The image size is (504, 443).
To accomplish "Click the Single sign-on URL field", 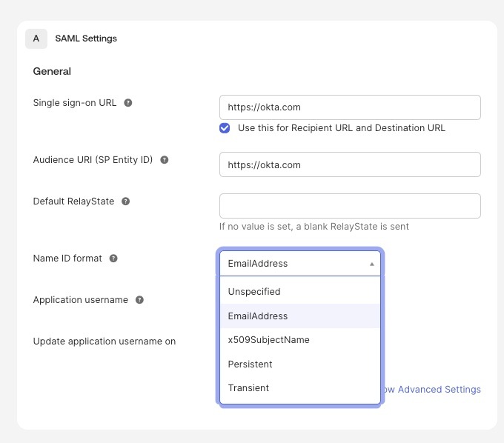I will pyautogui.click(x=350, y=107).
